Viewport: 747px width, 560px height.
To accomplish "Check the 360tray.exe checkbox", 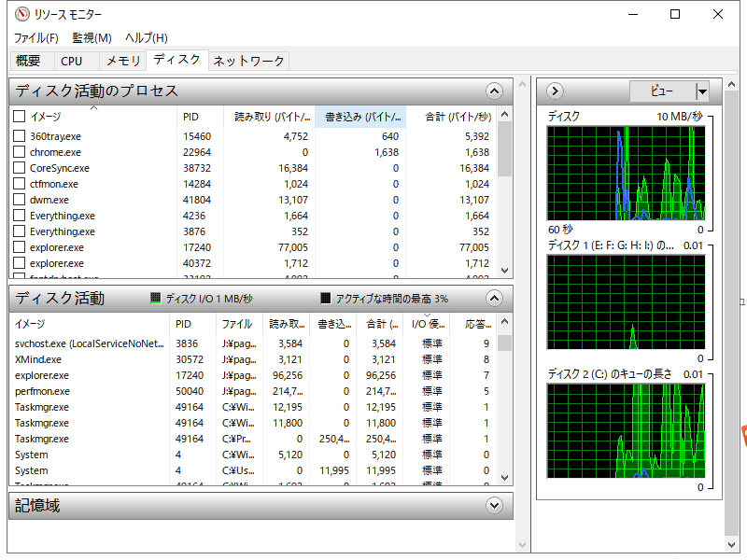I will click(19, 136).
